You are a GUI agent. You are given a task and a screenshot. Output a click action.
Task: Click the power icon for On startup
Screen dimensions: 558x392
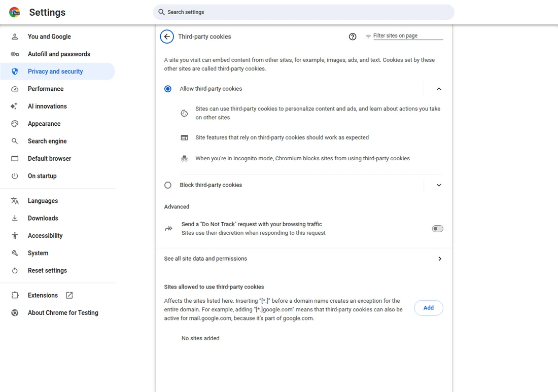tap(15, 176)
